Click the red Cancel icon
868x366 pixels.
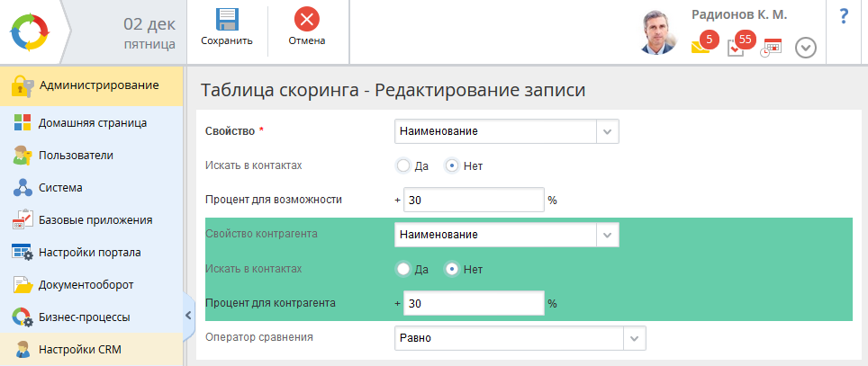(x=307, y=20)
